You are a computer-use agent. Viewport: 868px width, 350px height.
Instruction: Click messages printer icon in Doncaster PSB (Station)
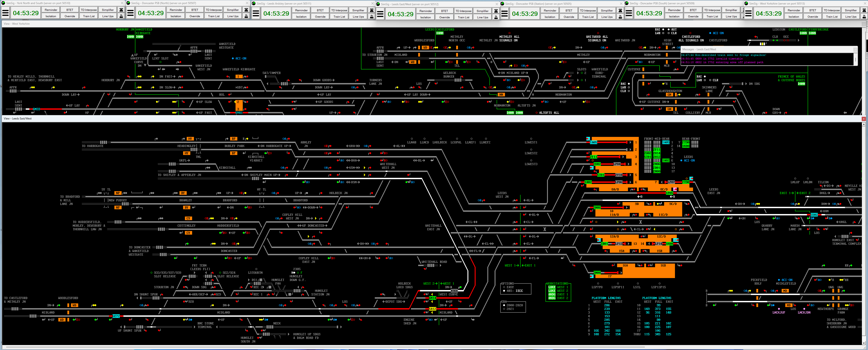pos(620,17)
